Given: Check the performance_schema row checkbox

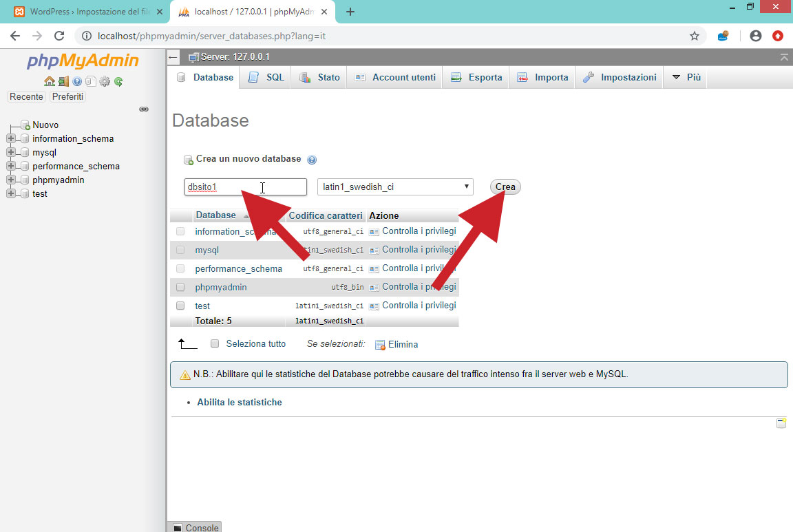Looking at the screenshot, I should tap(180, 268).
